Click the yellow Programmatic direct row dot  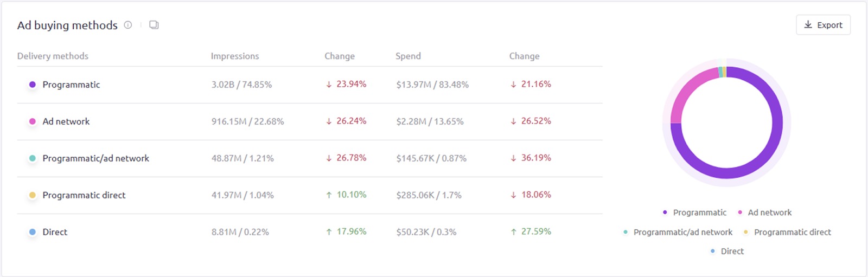33,195
